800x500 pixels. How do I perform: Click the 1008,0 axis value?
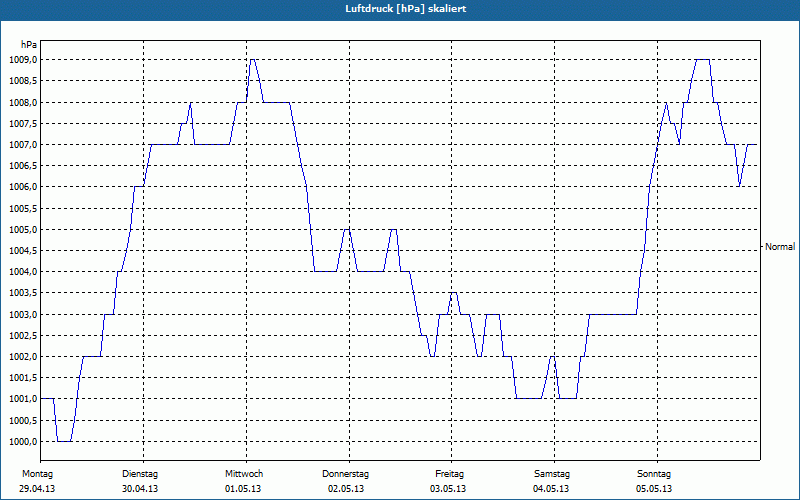(23, 103)
